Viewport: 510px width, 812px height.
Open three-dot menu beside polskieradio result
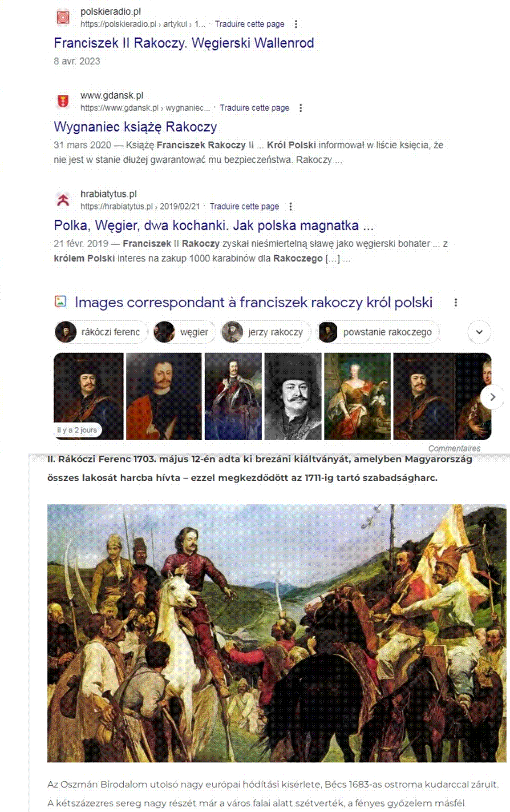tap(296, 24)
